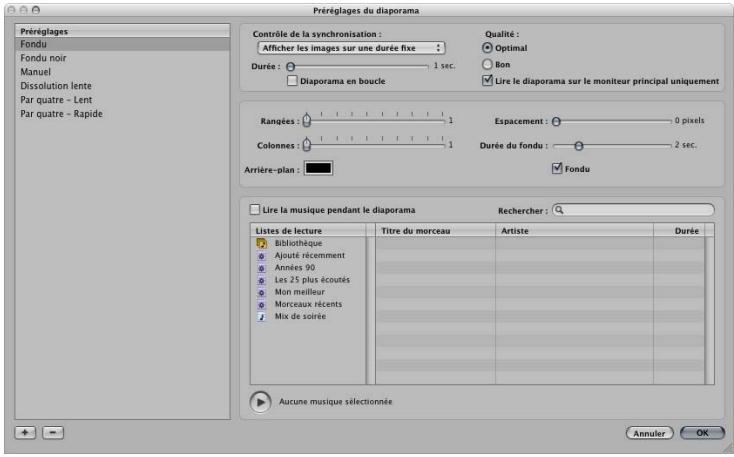
Task: Select the Morceaux récents playlist name
Action: tap(308, 304)
